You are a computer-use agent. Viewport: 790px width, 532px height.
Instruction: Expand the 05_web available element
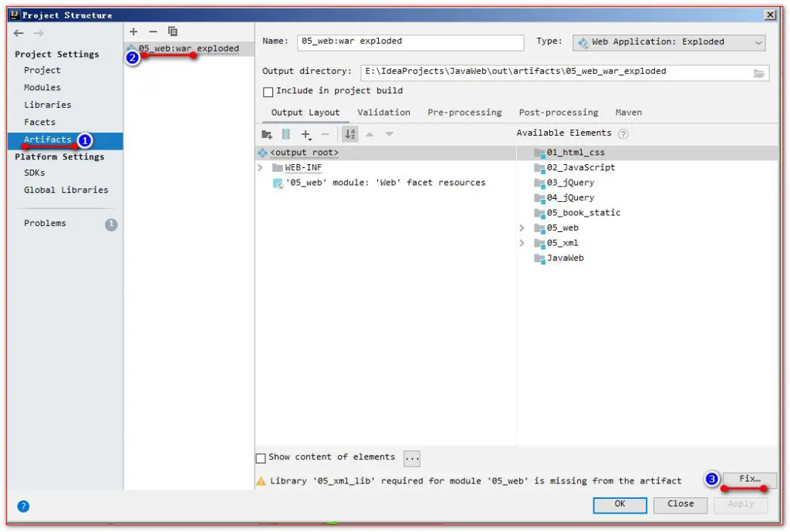click(x=522, y=228)
